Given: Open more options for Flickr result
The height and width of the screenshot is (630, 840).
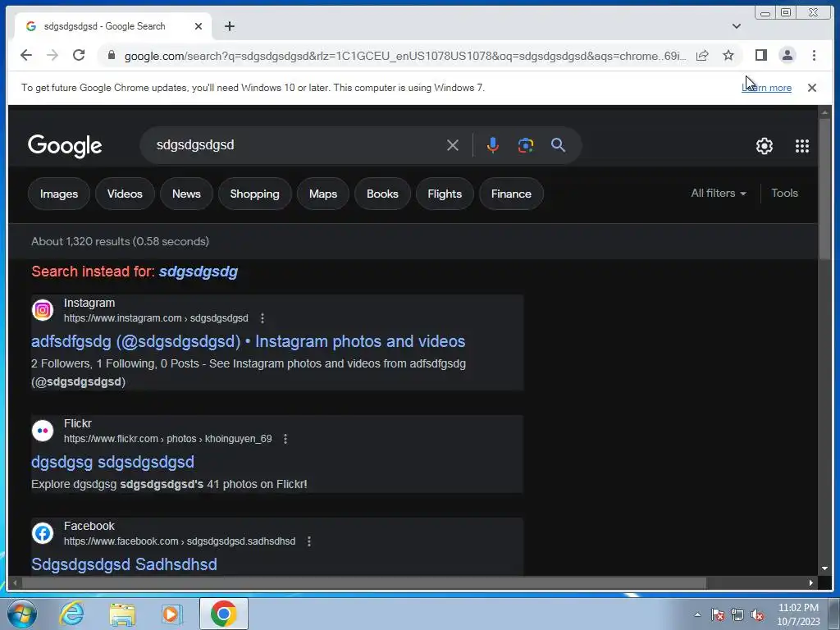Looking at the screenshot, I should click(x=285, y=439).
